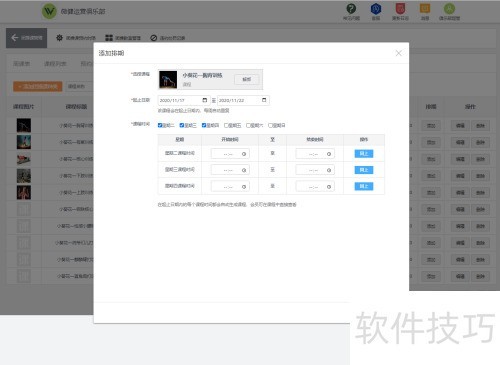Screen dimensions: 500x365
Task: Click clock icon in 星期二 start time
Action: (244, 154)
